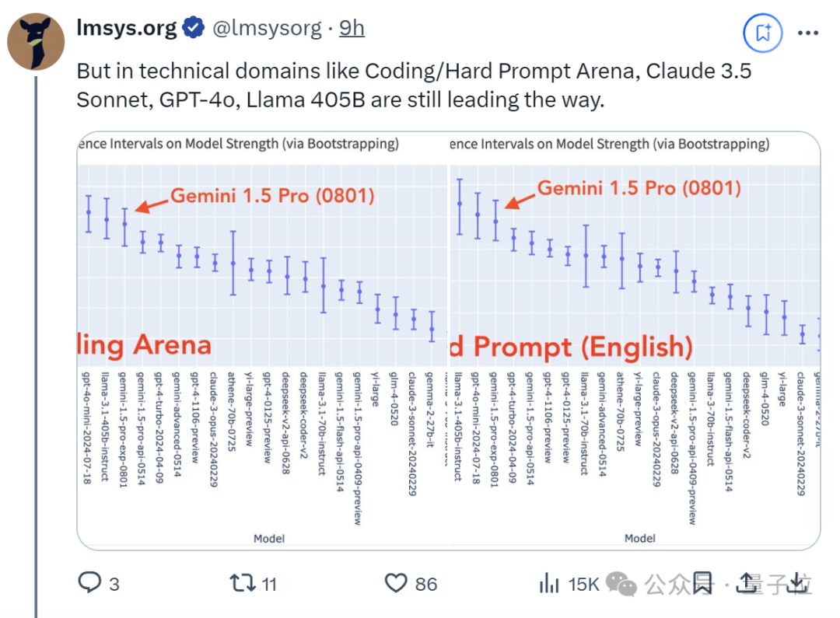View analytics via the bar chart icon
The width and height of the screenshot is (840, 618).
tap(549, 583)
